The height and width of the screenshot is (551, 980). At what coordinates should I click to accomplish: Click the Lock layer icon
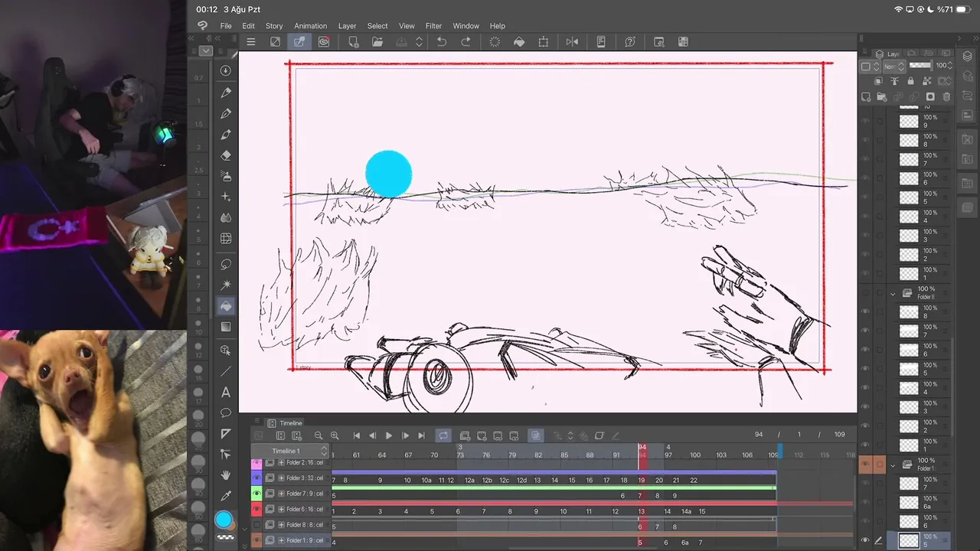click(911, 81)
